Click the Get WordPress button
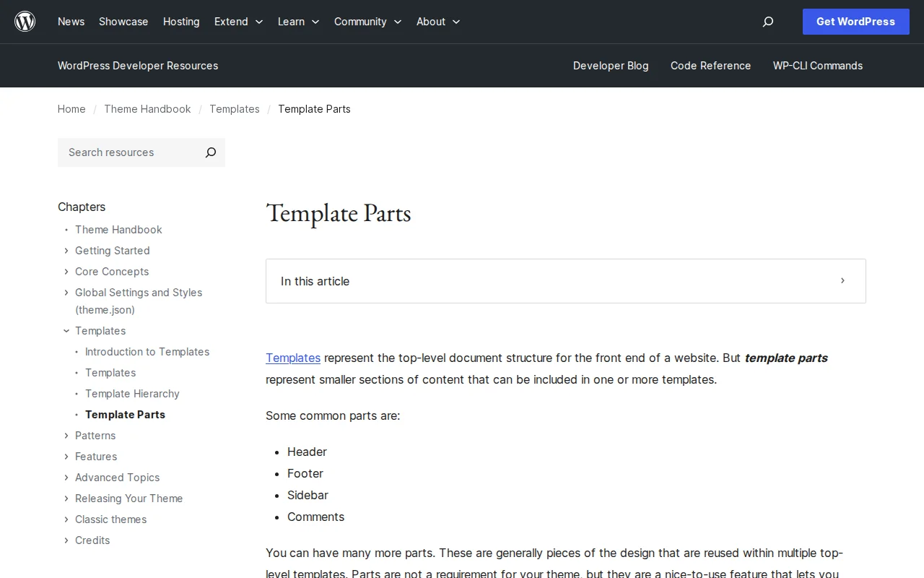The width and height of the screenshot is (924, 578). click(855, 22)
